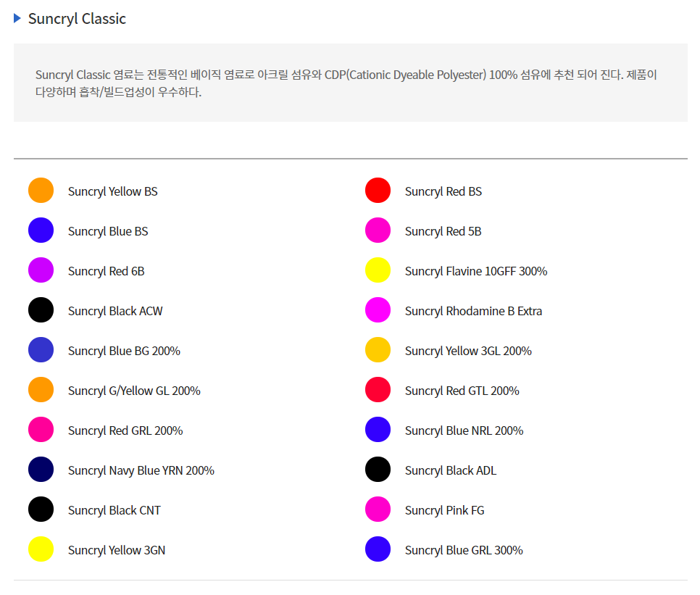Select the Navy Blue YRN 200% swatch
Screen dimensions: 700x595
pyautogui.click(x=41, y=470)
